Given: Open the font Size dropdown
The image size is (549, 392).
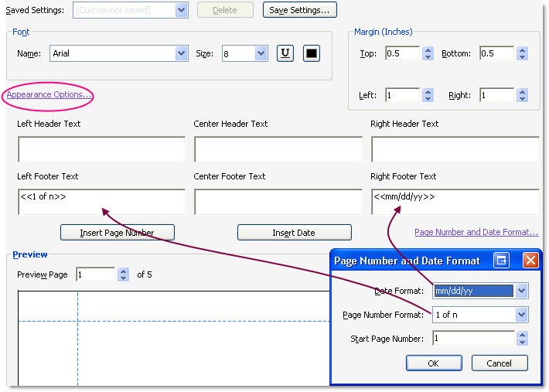Looking at the screenshot, I should pos(261,54).
